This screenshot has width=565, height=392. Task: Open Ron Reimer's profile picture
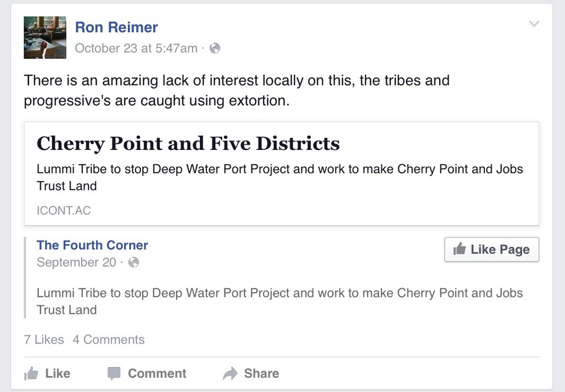pyautogui.click(x=45, y=37)
